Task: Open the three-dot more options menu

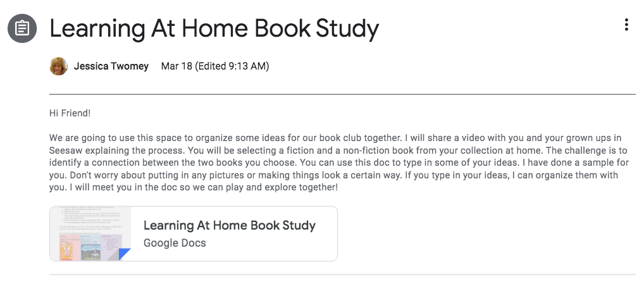Action: pos(626,25)
